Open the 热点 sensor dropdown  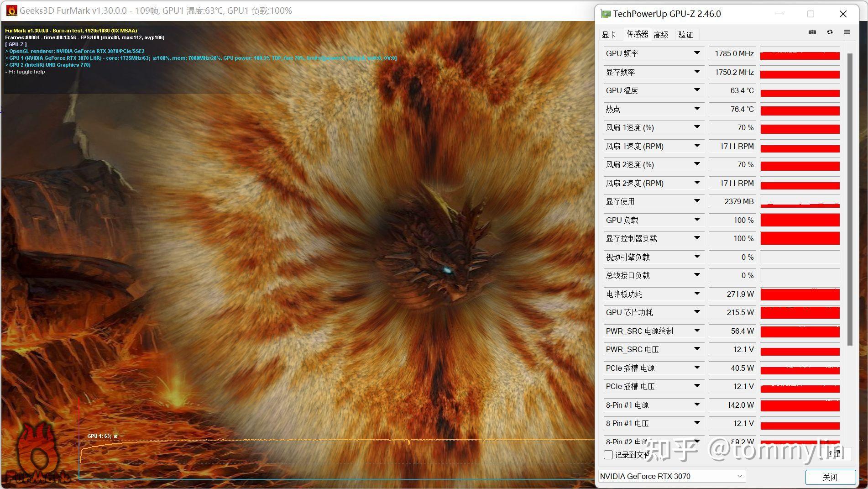tap(697, 109)
